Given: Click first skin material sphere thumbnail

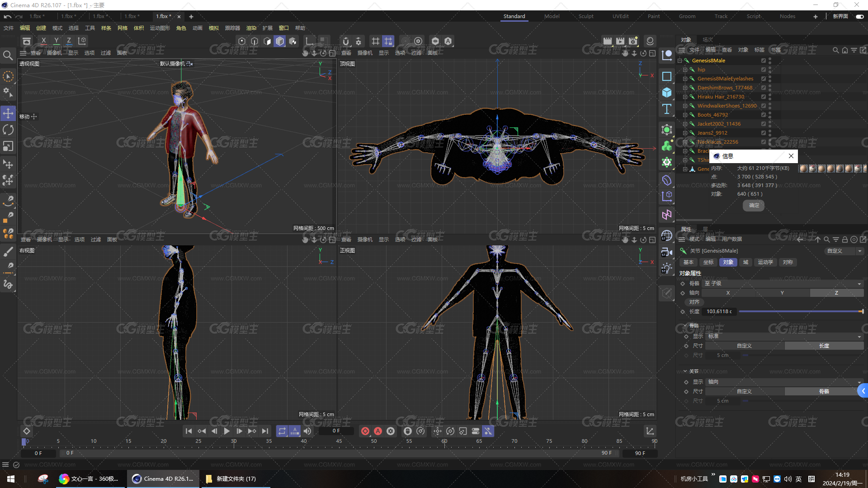Looking at the screenshot, I should 803,169.
